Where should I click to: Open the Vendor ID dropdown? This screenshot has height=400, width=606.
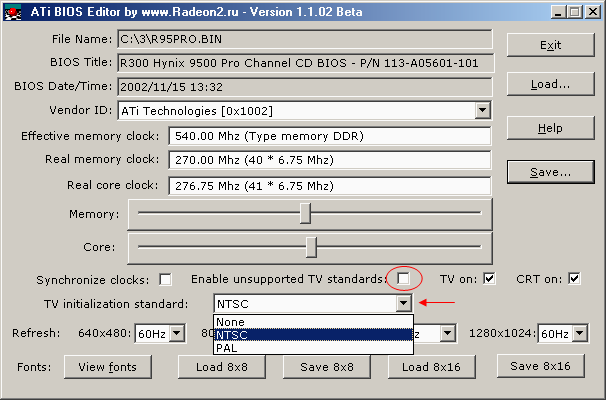click(482, 110)
